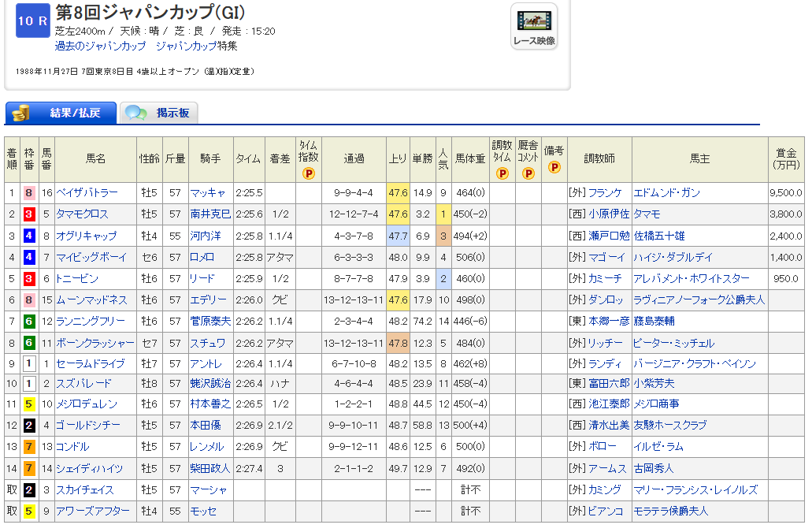This screenshot has width=812, height=532.
Task: Click the premium P icon under 厩舎コメント
Action: [528, 173]
